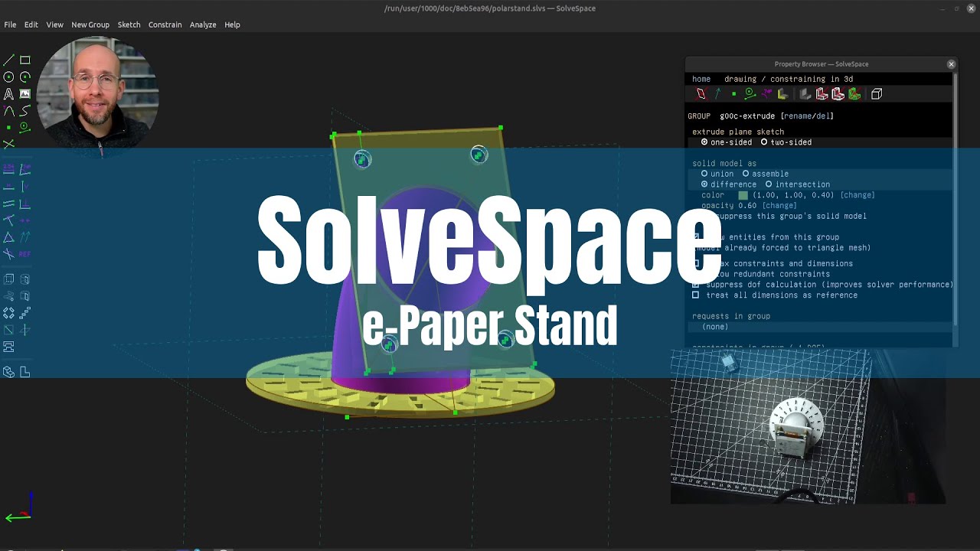
Task: Apply the horizontal constraint
Action: [x=8, y=186]
